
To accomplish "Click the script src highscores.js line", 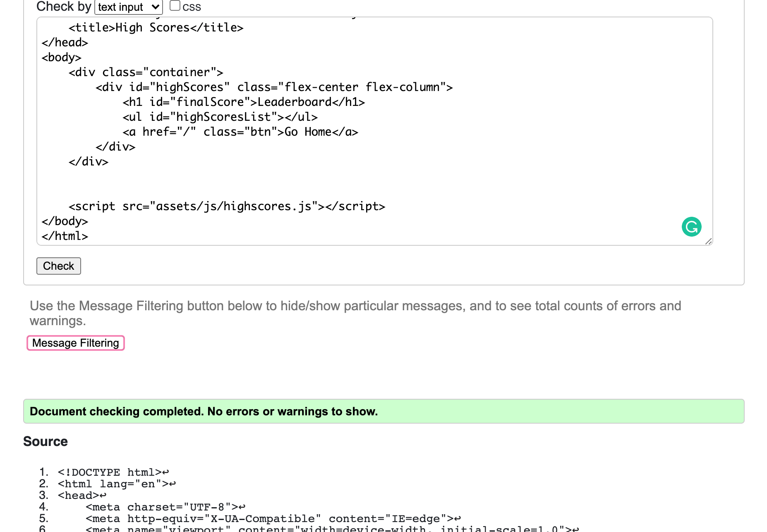I will (x=227, y=206).
